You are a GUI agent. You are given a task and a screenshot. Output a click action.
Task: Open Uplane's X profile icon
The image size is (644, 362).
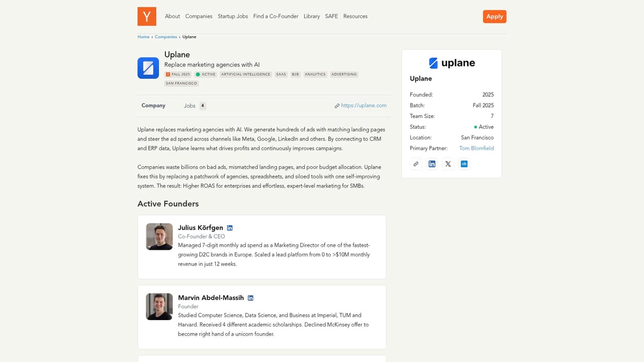pyautogui.click(x=448, y=164)
